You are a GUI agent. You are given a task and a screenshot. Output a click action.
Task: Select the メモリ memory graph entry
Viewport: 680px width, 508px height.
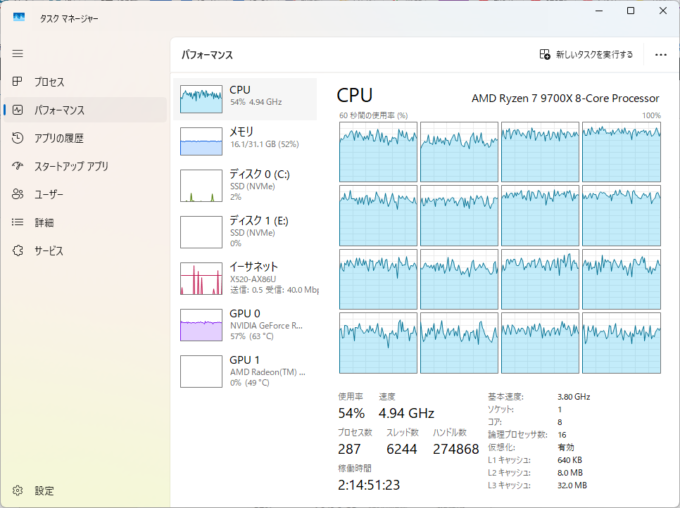[x=245, y=139]
